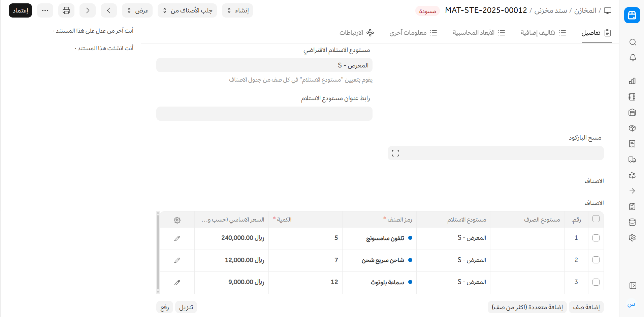Expand the إنشاء dropdown
Image resolution: width=644 pixels, height=317 pixels.
tap(237, 10)
